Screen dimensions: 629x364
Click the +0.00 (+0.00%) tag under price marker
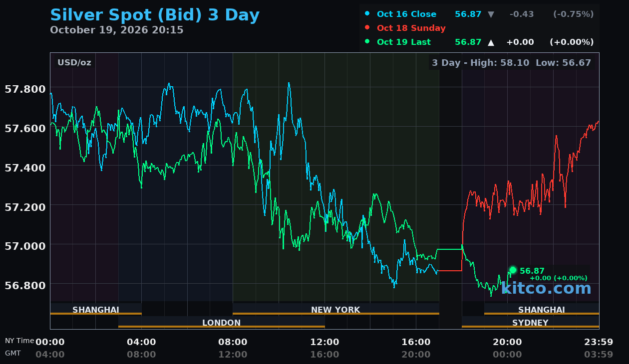click(559, 278)
